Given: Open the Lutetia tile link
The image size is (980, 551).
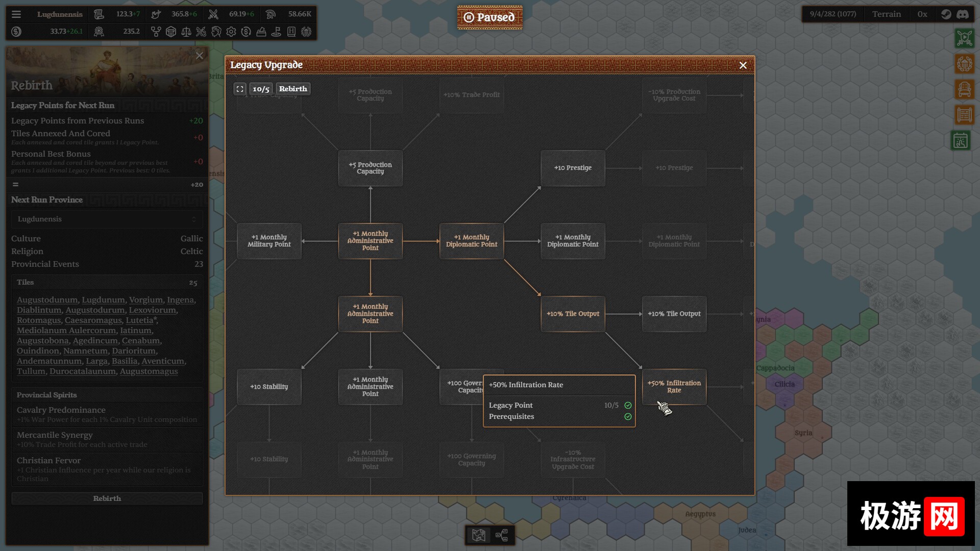Looking at the screenshot, I should [139, 320].
